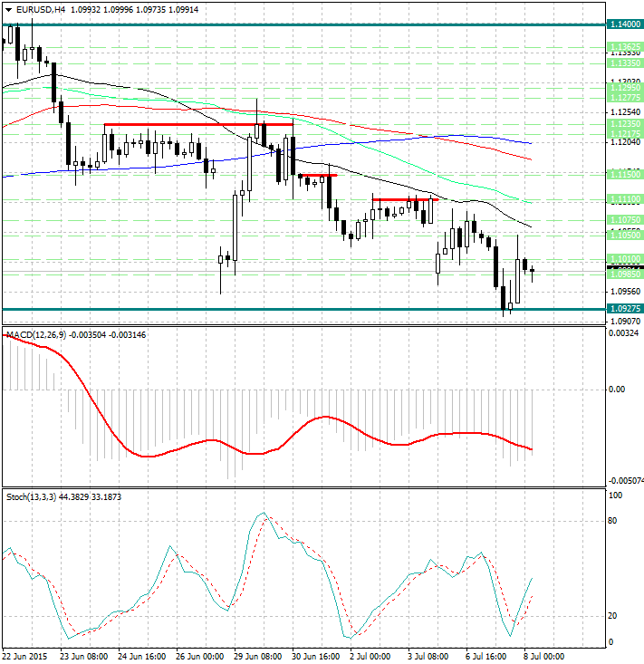Click the Stochastic 100 scale value

pyautogui.click(x=615, y=495)
